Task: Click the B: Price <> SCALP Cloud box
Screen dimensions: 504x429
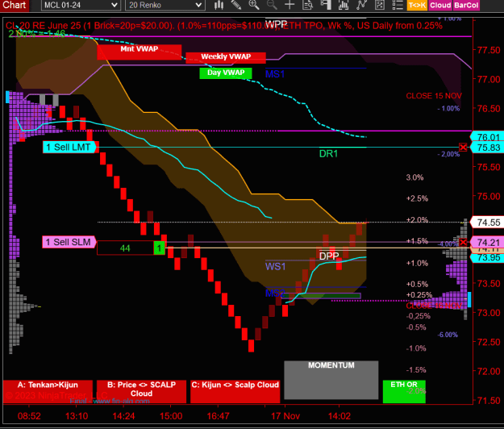Action: [141, 391]
